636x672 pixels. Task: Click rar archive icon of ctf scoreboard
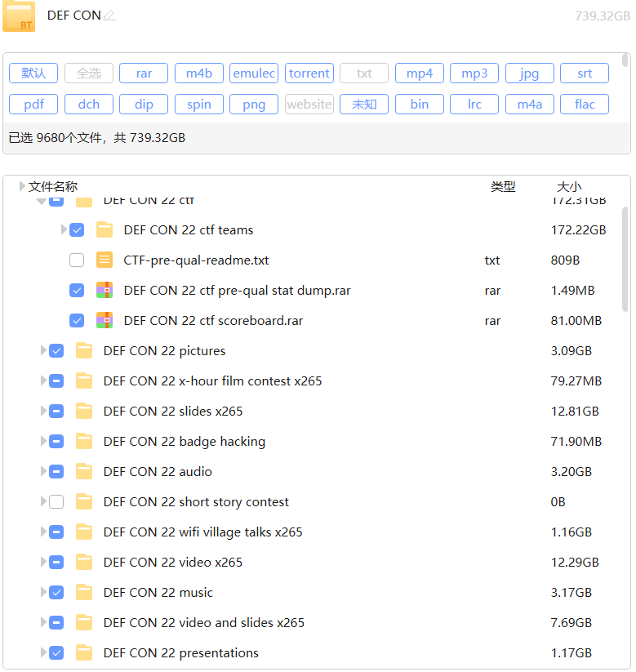click(105, 320)
